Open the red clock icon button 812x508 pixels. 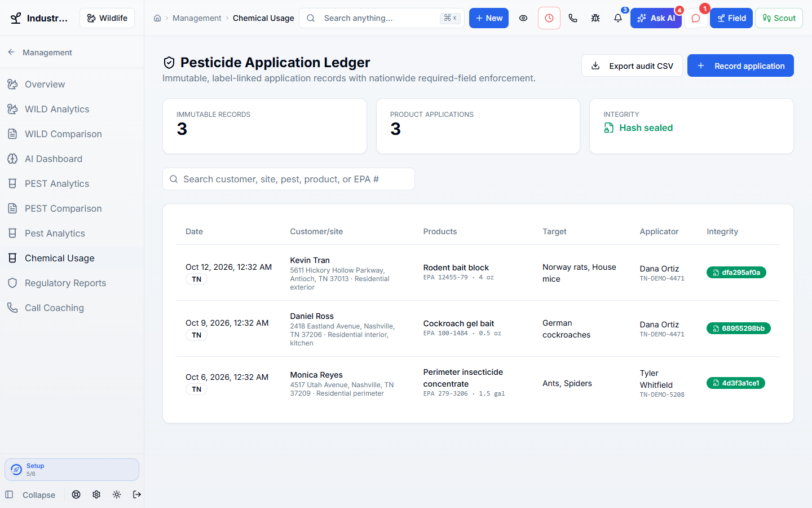549,18
